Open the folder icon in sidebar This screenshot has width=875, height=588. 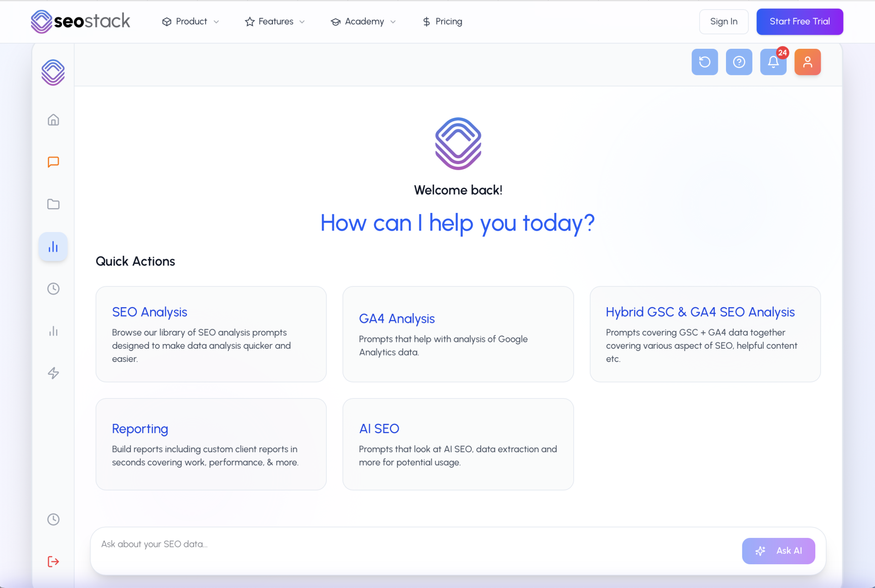point(53,204)
